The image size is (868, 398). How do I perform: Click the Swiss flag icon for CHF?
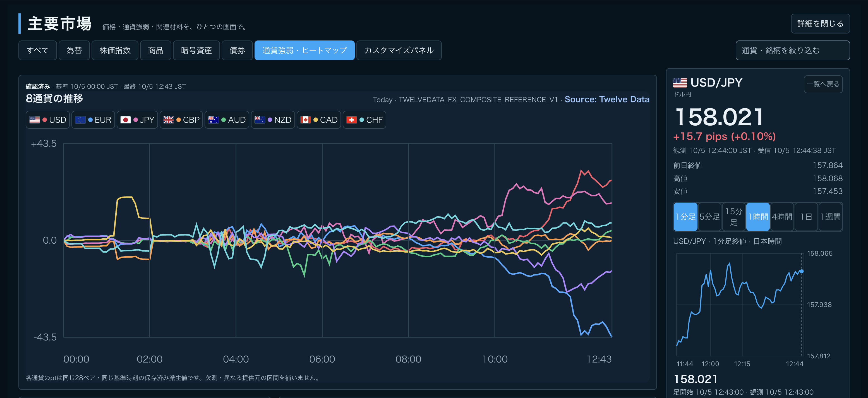tap(351, 120)
